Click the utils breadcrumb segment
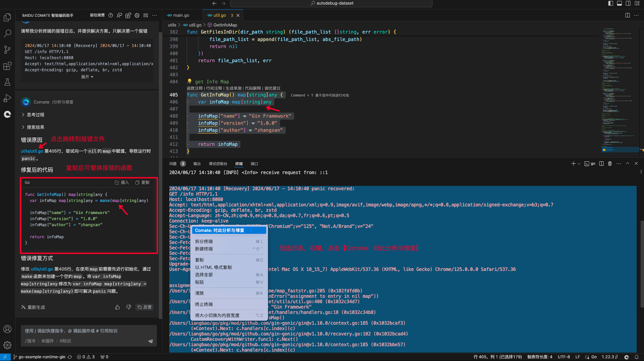The width and height of the screenshot is (644, 361). coord(172,25)
